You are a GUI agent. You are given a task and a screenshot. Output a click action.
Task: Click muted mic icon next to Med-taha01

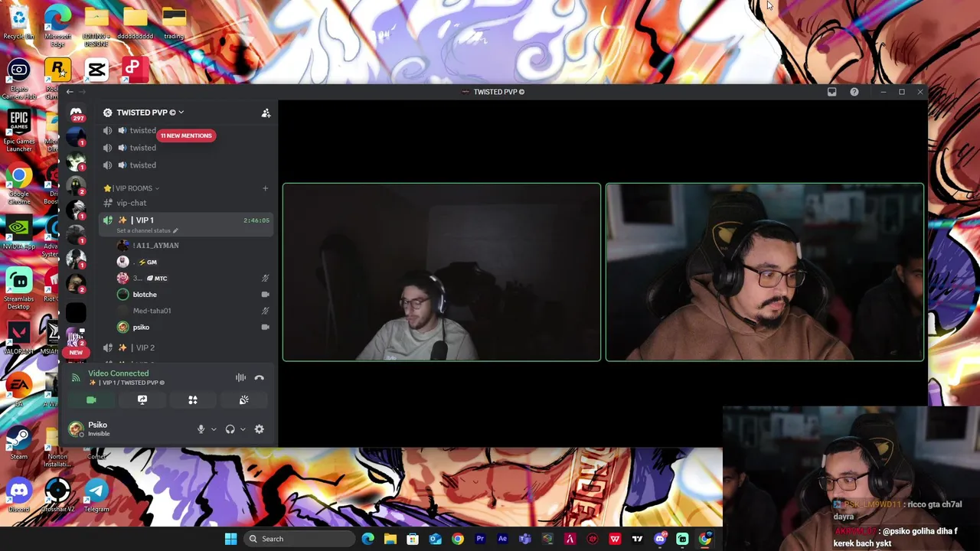pos(265,311)
